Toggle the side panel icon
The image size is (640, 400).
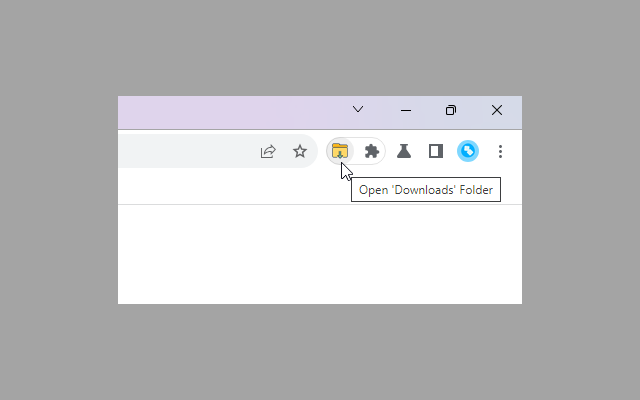click(x=436, y=151)
